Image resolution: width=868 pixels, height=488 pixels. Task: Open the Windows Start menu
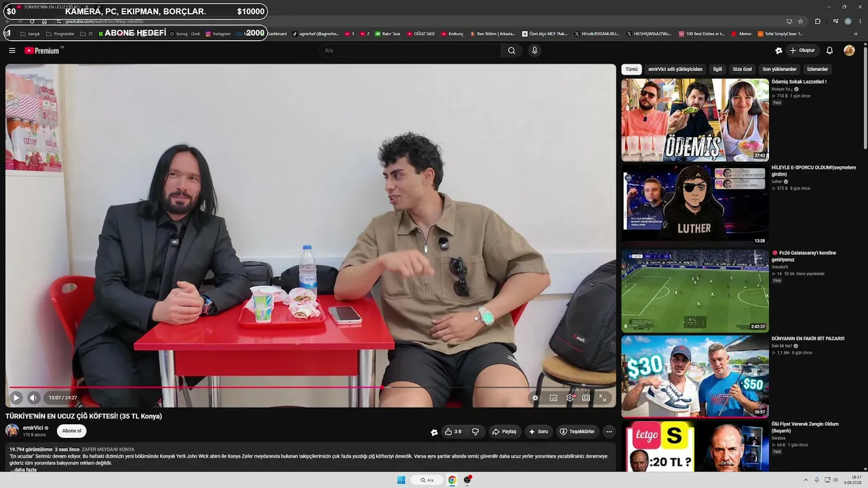tap(401, 480)
